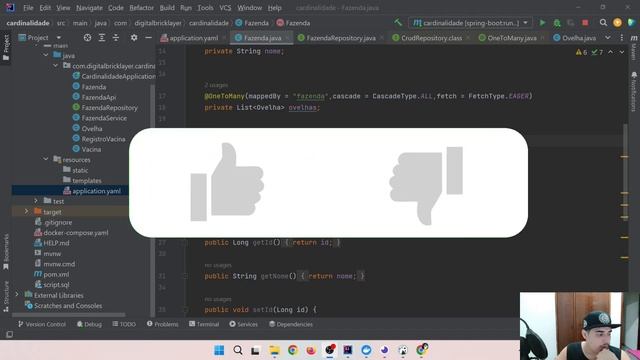Hide the Project panel with minus icon

tap(148, 38)
